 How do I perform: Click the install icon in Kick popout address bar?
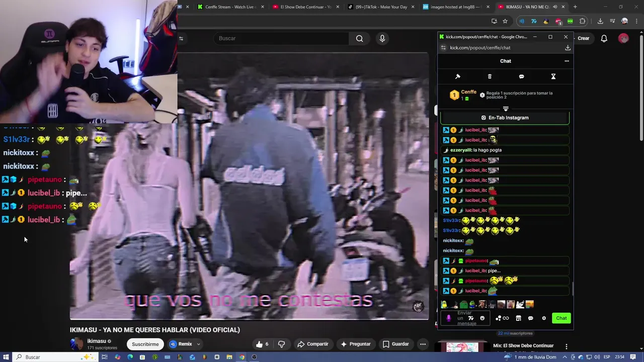568,48
